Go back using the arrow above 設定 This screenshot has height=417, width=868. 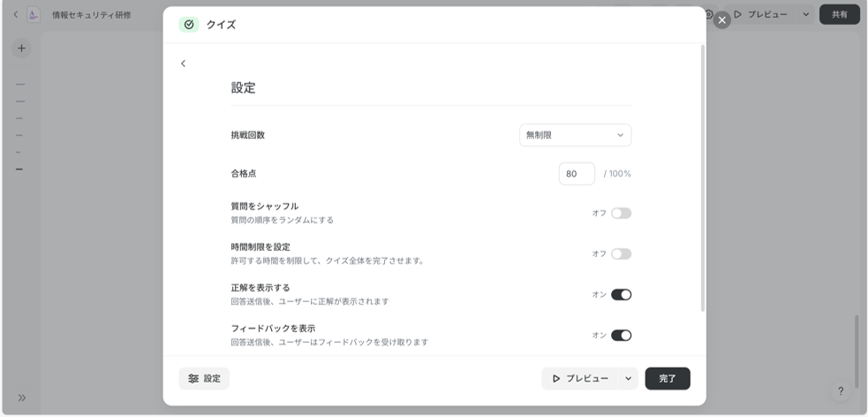184,64
